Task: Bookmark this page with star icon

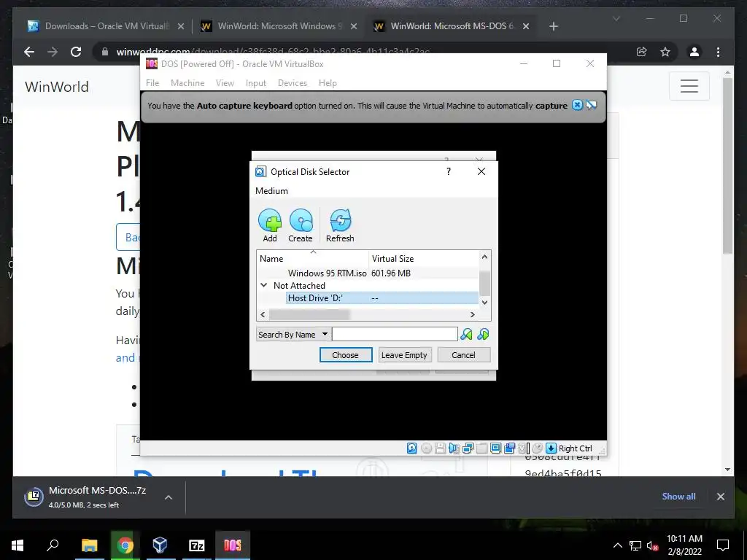Action: click(x=665, y=52)
